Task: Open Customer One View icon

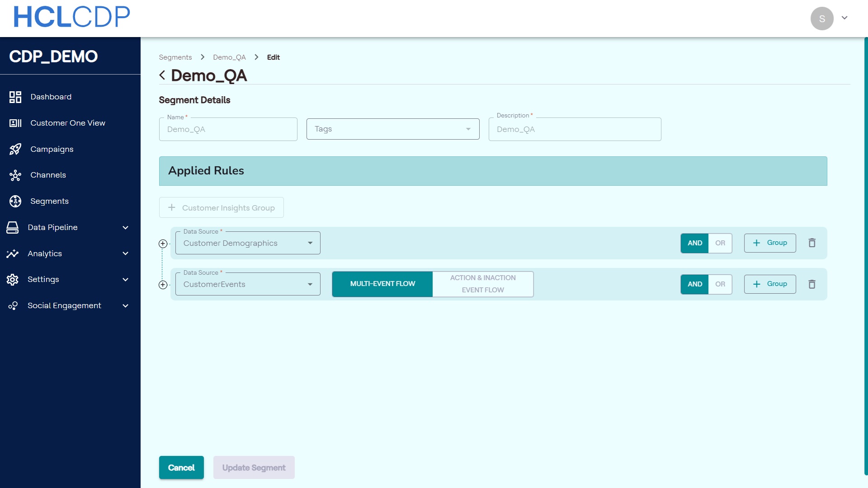Action: coord(15,123)
